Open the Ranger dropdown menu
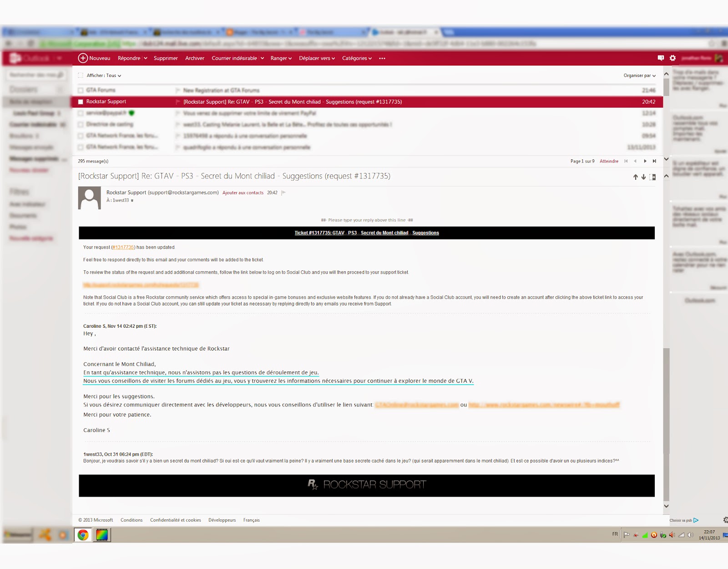Screen dimensions: 728x569 [x=281, y=58]
